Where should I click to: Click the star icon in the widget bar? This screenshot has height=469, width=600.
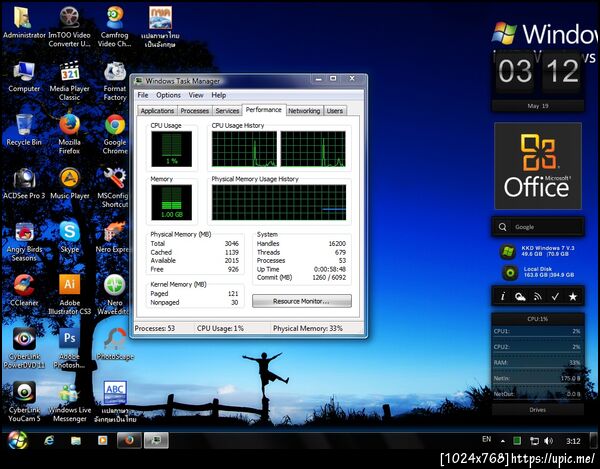pos(572,297)
